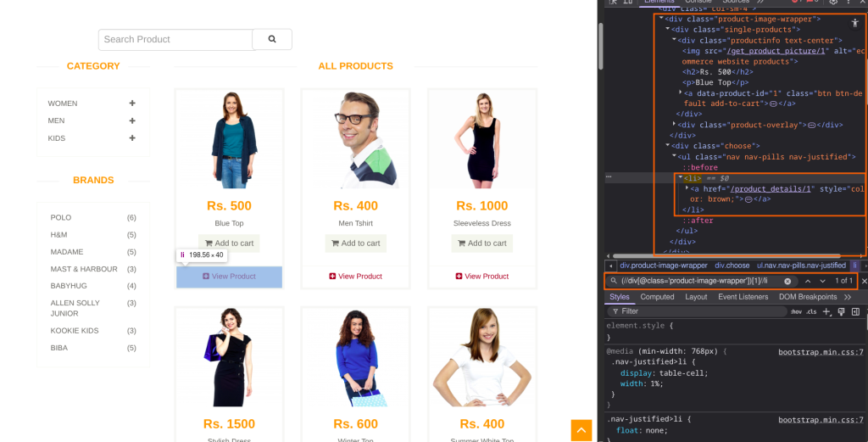
Task: Click the Blue Top product image
Action: [x=229, y=139]
